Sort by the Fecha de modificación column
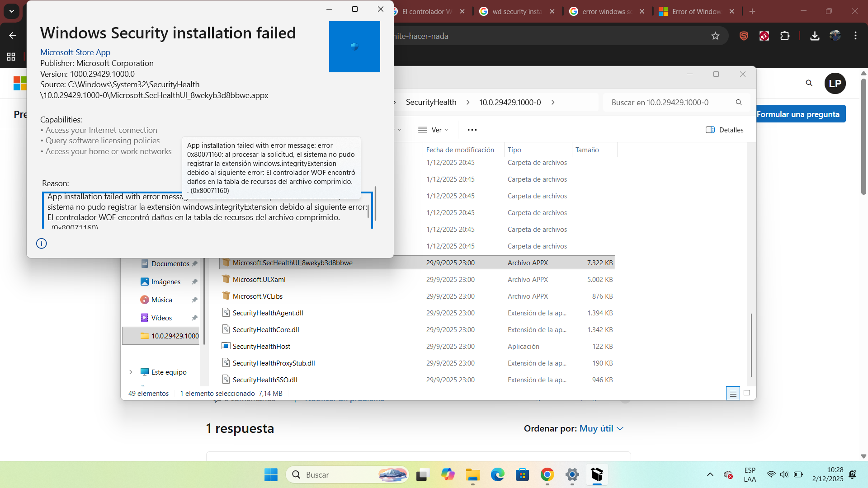Image resolution: width=868 pixels, height=488 pixels. pyautogui.click(x=460, y=150)
